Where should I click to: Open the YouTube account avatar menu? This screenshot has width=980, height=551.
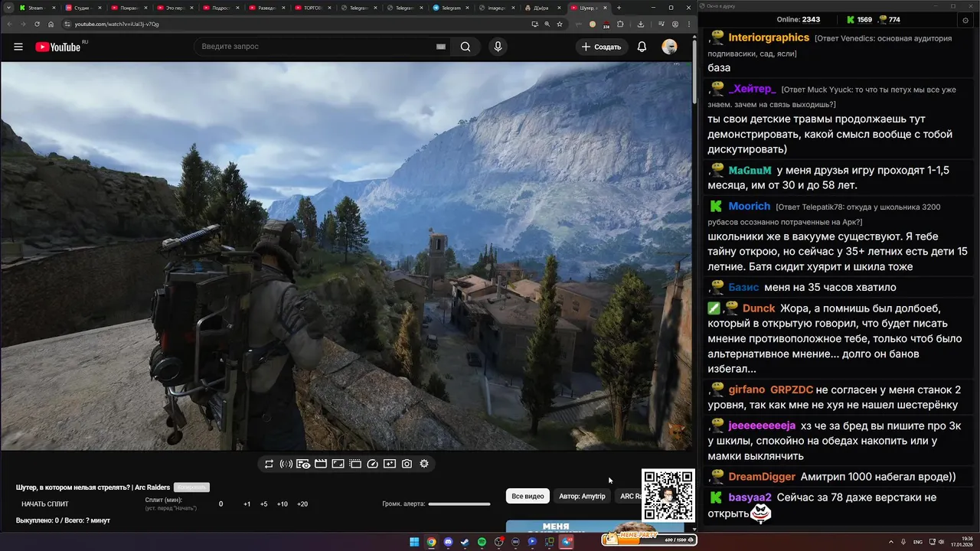(x=669, y=47)
